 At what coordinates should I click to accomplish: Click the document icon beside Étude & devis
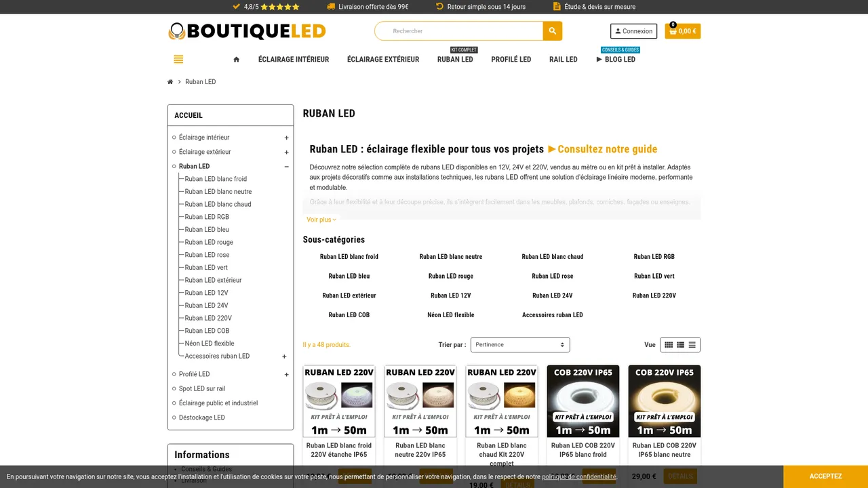(557, 7)
